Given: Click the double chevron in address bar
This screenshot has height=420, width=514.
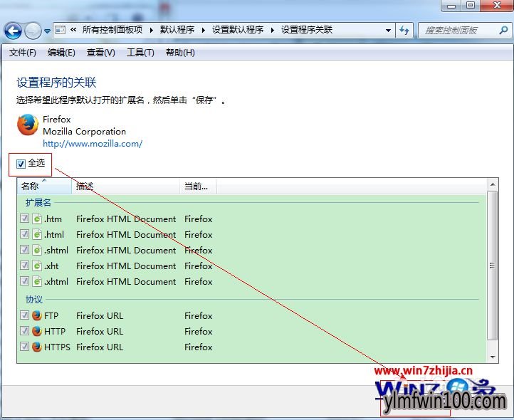Looking at the screenshot, I should 73,30.
